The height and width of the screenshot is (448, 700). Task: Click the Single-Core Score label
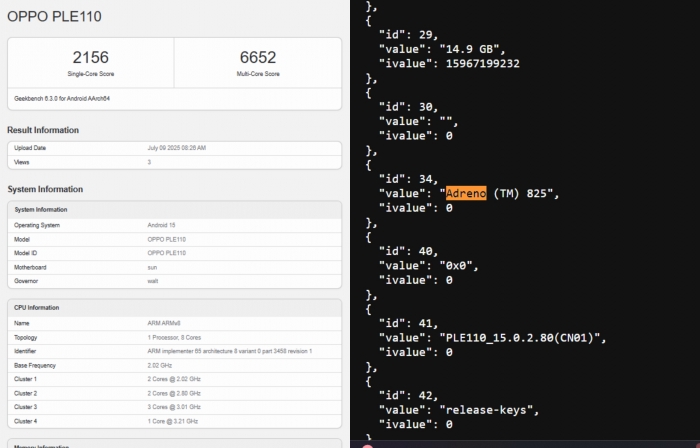tap(91, 74)
